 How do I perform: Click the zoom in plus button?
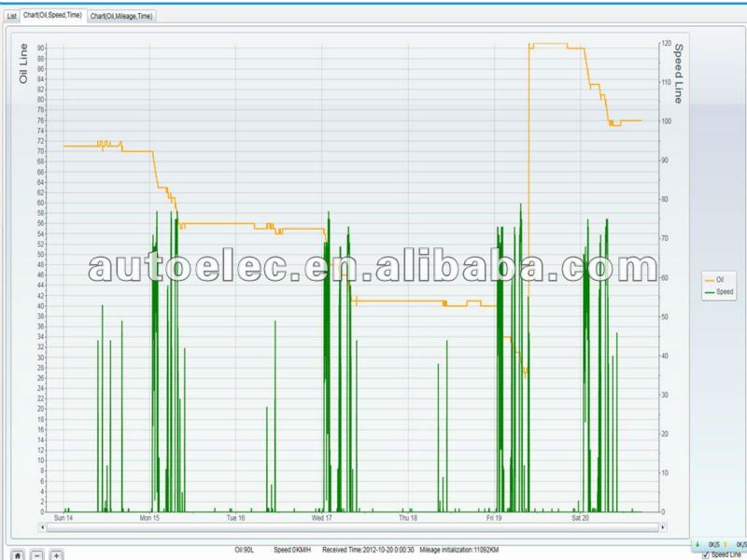pyautogui.click(x=56, y=555)
